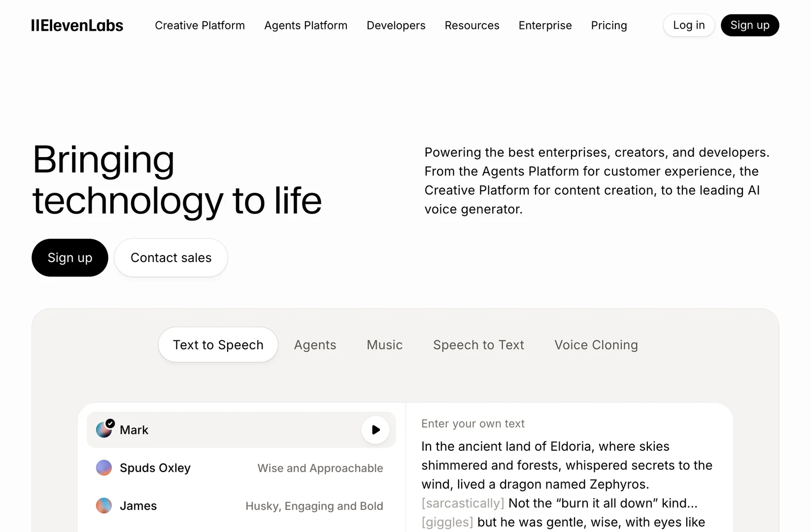Select James's voice avatar icon
The image size is (811, 532).
104,505
